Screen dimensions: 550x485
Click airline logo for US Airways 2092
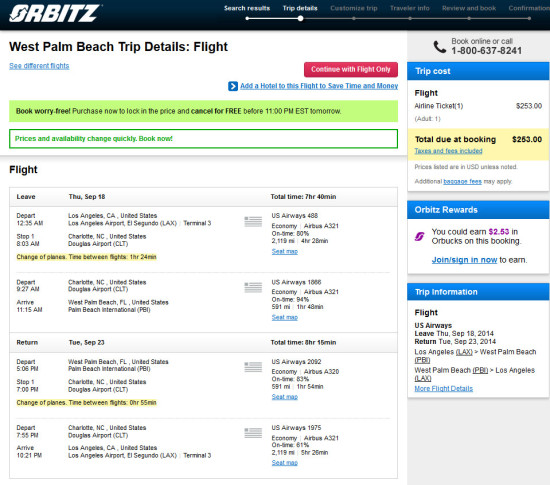click(x=253, y=367)
